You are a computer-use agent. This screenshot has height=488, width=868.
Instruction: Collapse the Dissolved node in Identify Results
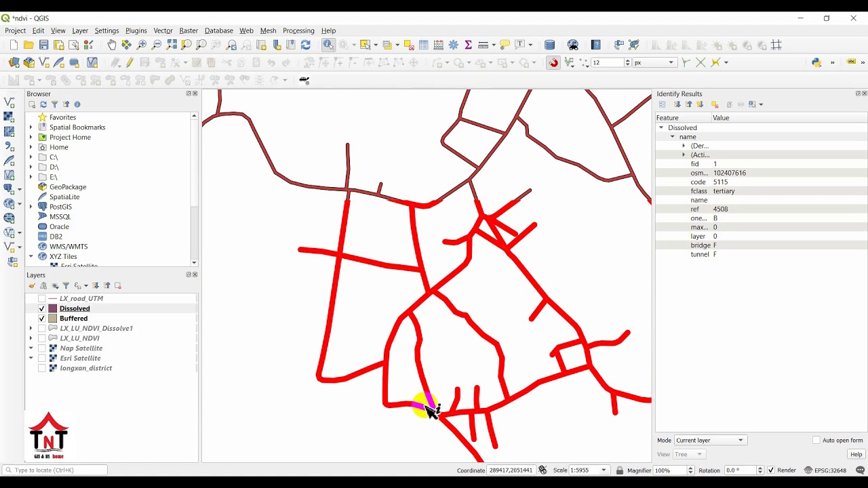[x=661, y=127]
